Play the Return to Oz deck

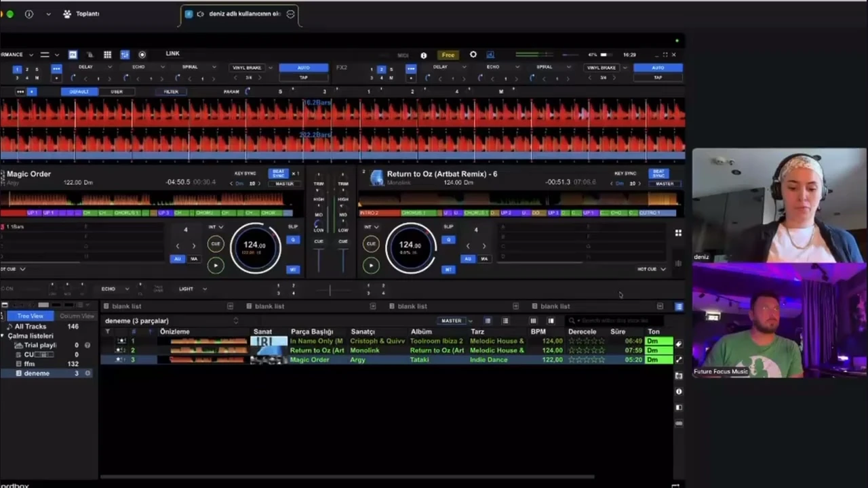(x=371, y=265)
